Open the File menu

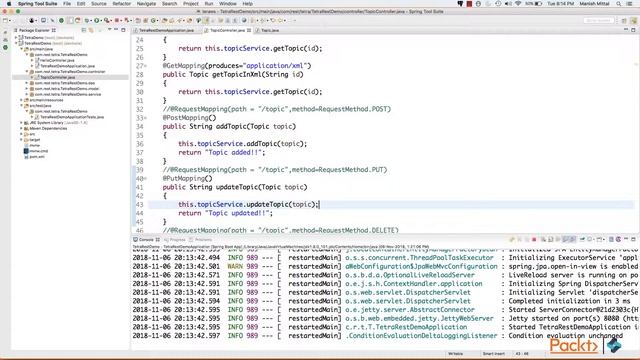pyautogui.click(x=67, y=4)
